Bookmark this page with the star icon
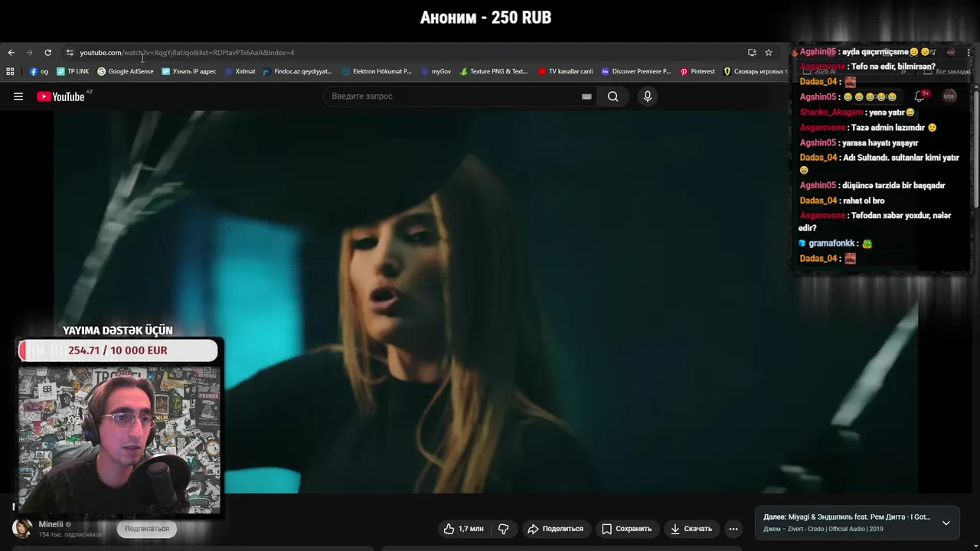The width and height of the screenshot is (980, 551). point(769,53)
